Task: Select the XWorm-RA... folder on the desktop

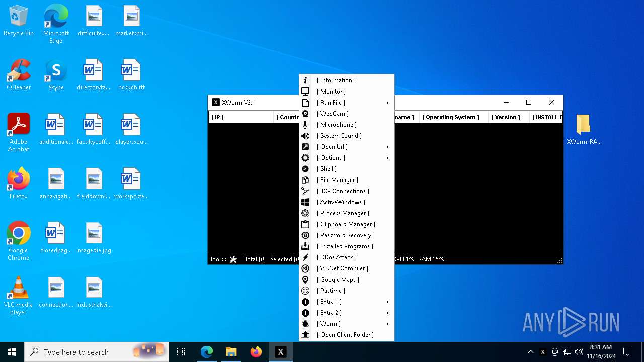Action: coord(584,129)
